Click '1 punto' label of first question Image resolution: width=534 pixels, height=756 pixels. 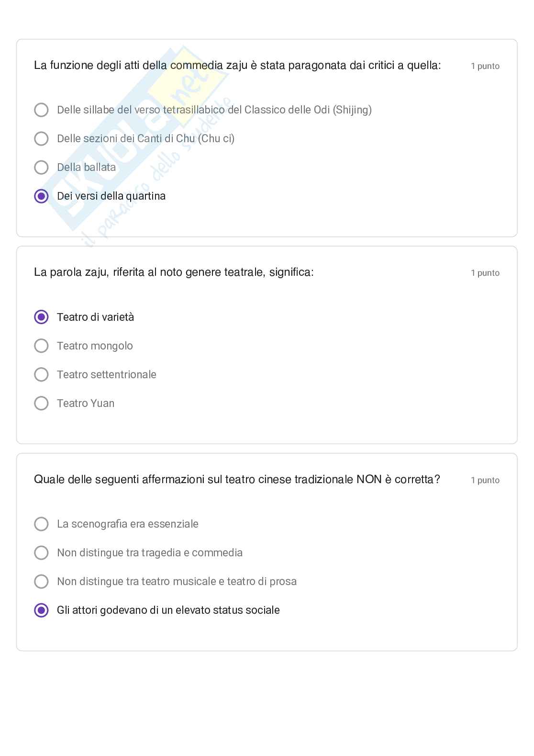pos(485,66)
